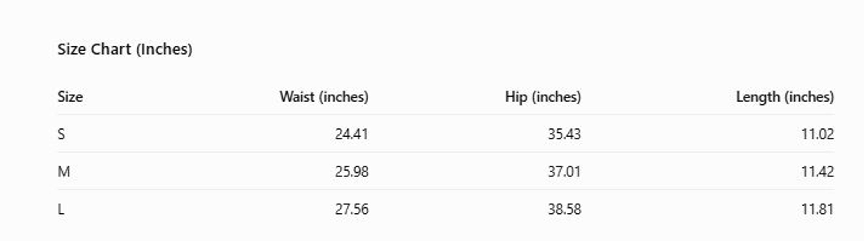This screenshot has height=241, width=868.
Task: Click the Waist (inches) column header
Action: click(324, 97)
